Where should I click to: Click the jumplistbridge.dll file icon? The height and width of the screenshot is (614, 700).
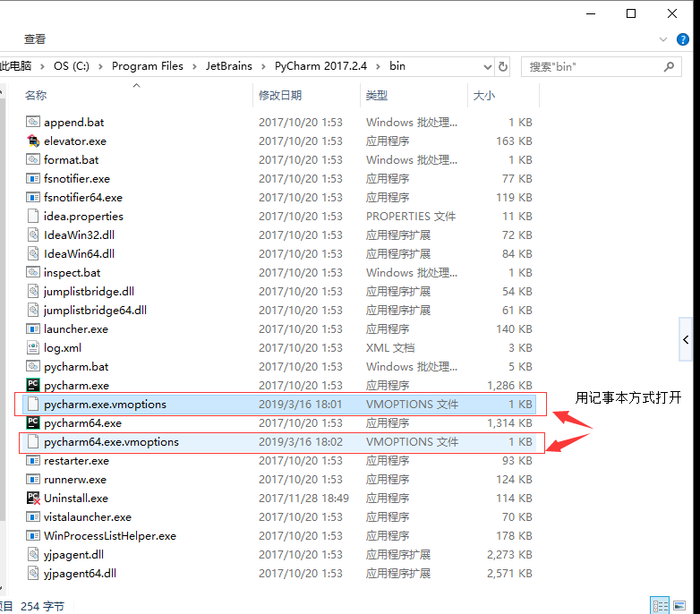tap(33, 291)
